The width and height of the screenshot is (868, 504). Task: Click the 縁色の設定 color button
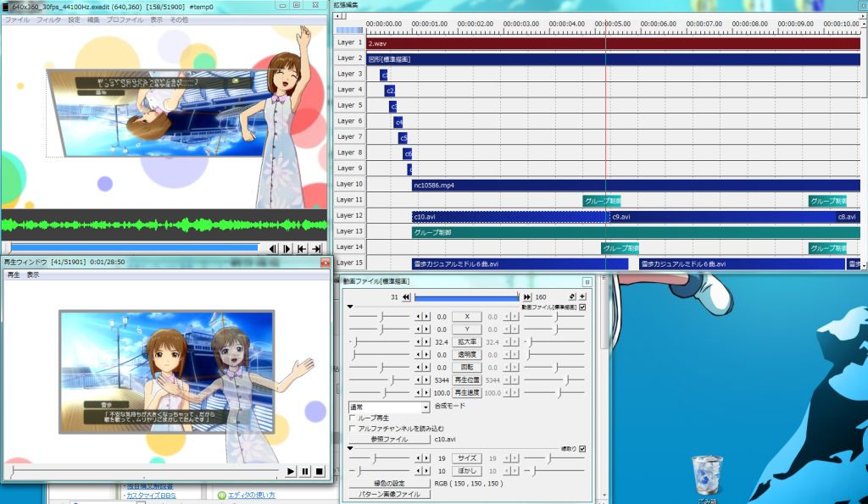coord(389,484)
